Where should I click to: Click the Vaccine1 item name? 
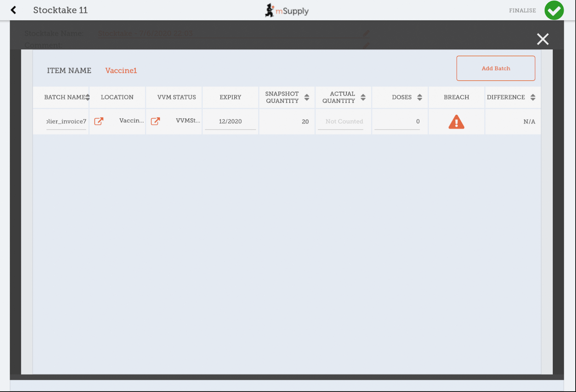tap(121, 70)
